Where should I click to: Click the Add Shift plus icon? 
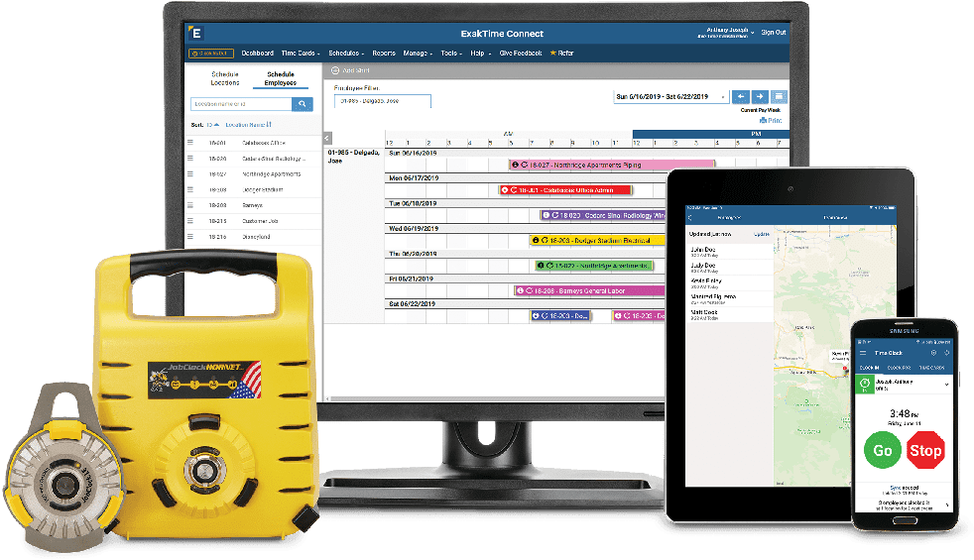(335, 70)
